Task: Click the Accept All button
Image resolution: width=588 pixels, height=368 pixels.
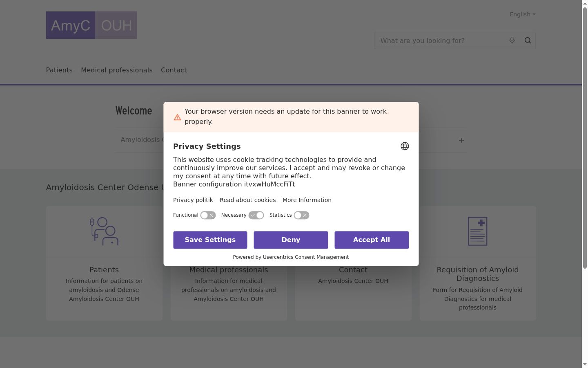Action: (x=372, y=240)
